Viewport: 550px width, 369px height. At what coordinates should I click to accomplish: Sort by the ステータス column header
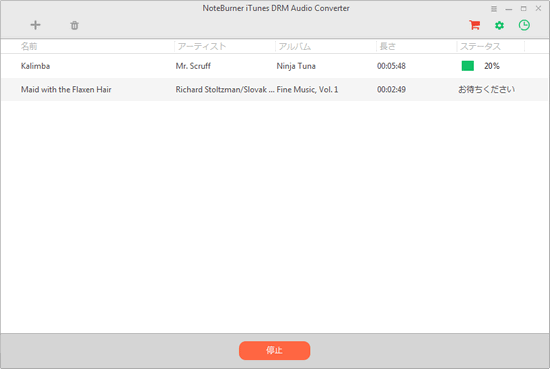tap(480, 46)
